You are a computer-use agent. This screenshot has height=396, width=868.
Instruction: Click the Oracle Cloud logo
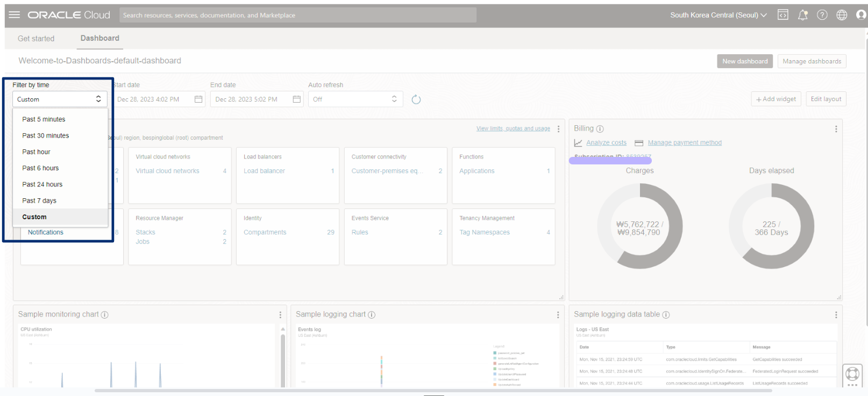[69, 15]
